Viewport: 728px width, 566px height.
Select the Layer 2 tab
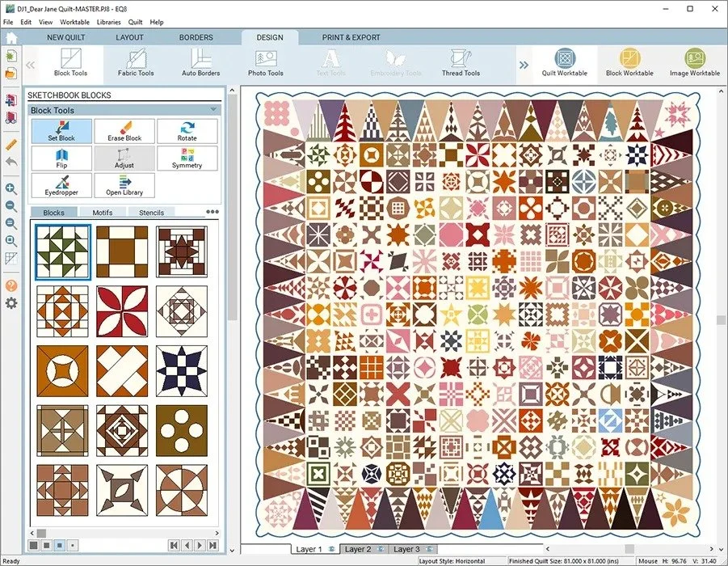click(363, 549)
